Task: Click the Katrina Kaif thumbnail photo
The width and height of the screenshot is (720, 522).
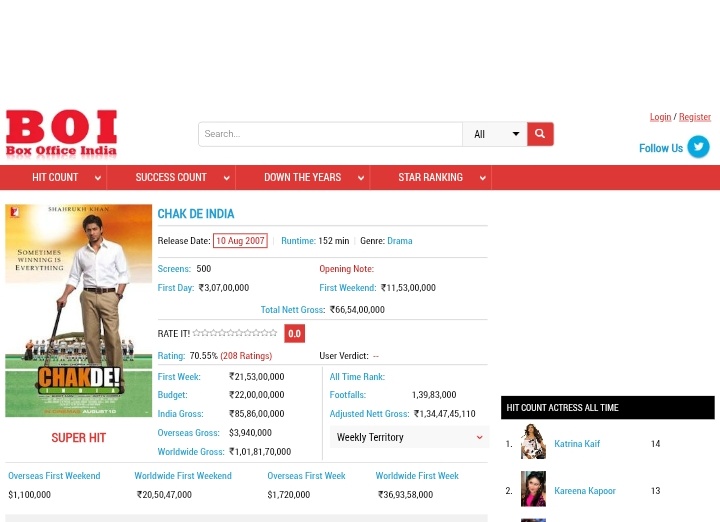Action: (x=533, y=442)
